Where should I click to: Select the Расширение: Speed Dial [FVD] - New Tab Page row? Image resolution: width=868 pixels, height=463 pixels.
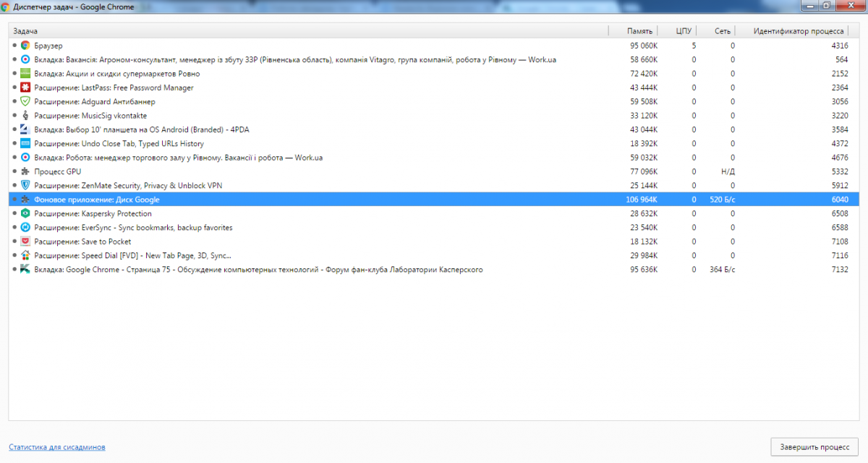click(434, 255)
